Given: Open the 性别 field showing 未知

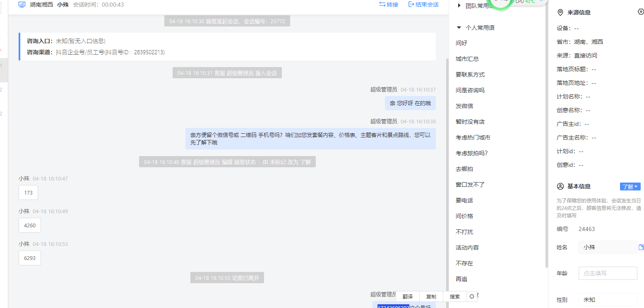Looking at the screenshot, I should point(608,300).
